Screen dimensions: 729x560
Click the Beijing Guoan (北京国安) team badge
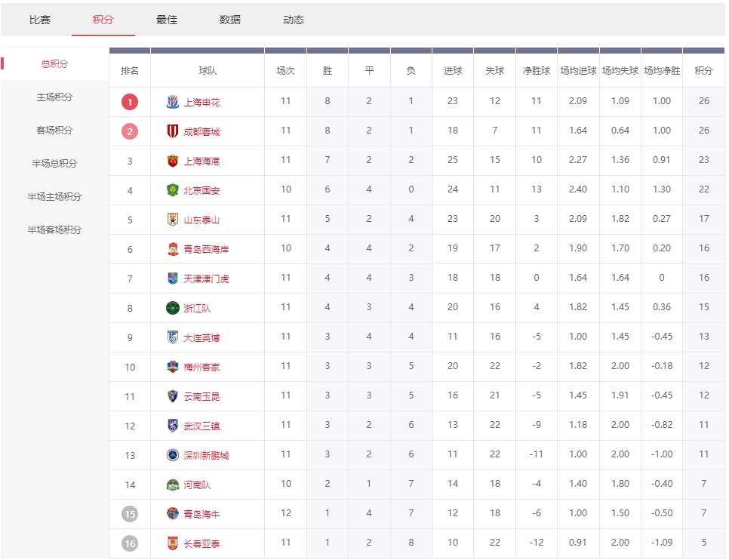click(173, 190)
